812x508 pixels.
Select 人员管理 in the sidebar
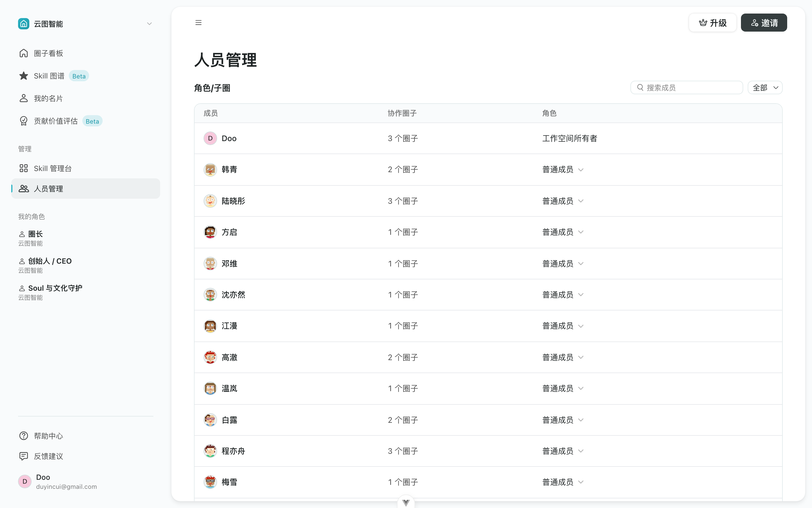pos(85,189)
